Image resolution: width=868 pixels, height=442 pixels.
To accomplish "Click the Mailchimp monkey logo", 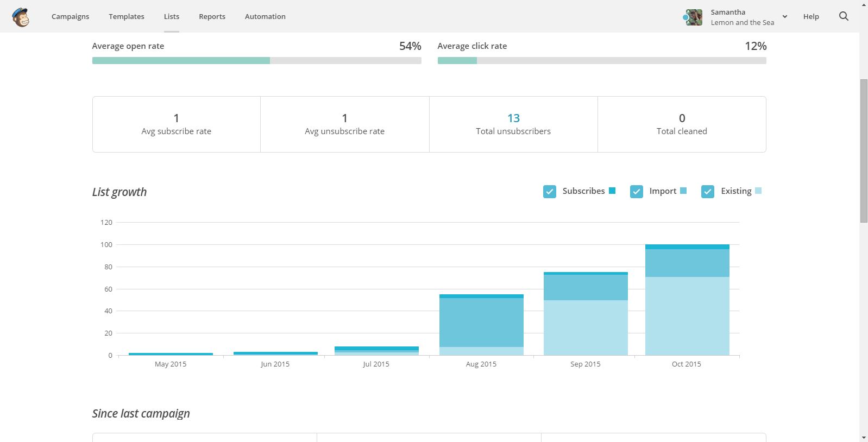I will click(x=21, y=17).
